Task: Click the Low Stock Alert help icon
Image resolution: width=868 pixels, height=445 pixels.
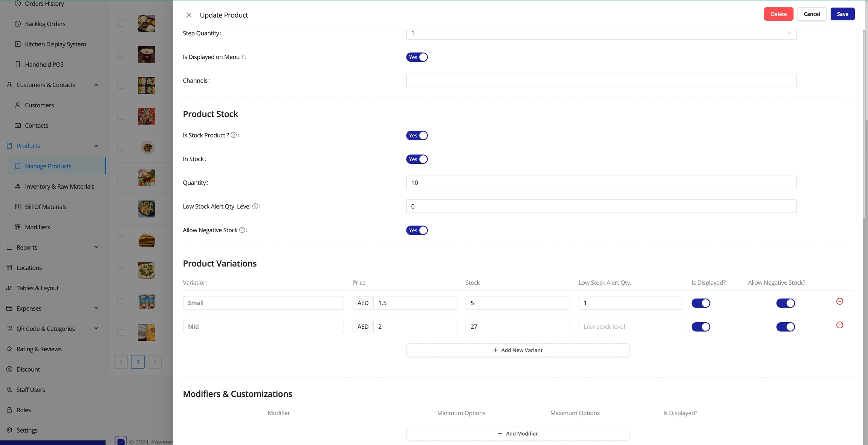Action: [x=255, y=206]
